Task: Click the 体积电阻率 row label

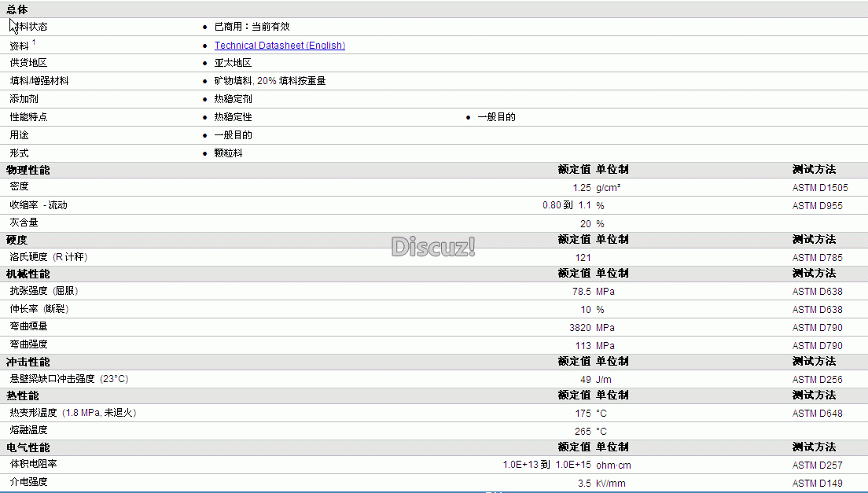Action: (x=33, y=464)
